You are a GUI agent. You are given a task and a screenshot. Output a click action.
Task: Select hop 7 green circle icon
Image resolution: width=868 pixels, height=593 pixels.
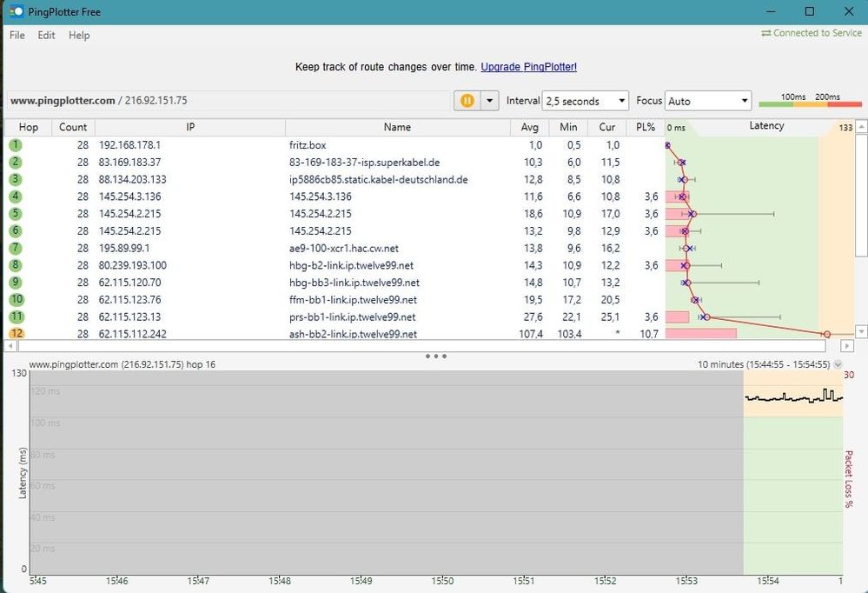(x=16, y=248)
